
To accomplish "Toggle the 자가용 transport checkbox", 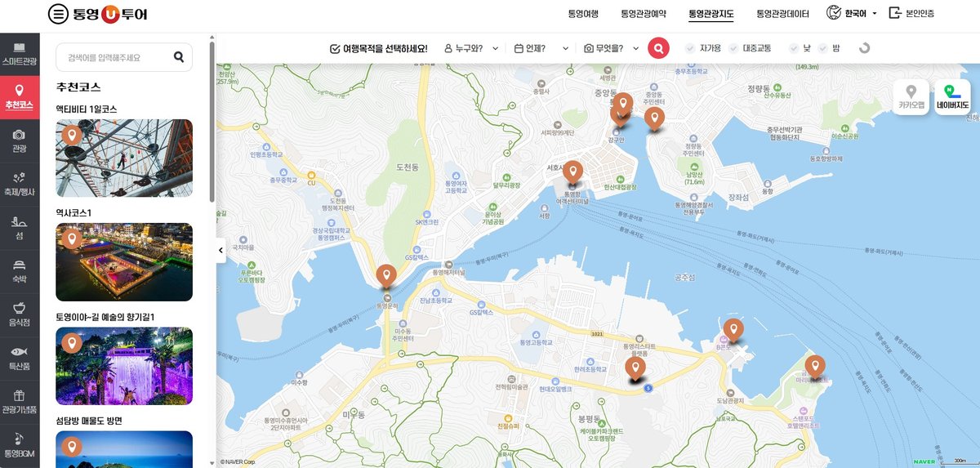I will pyautogui.click(x=691, y=48).
